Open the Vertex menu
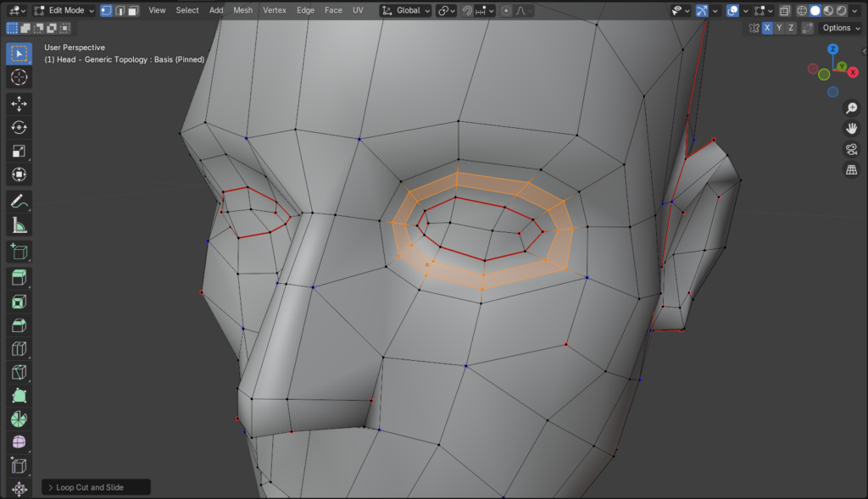Image resolution: width=868 pixels, height=499 pixels. click(x=275, y=10)
